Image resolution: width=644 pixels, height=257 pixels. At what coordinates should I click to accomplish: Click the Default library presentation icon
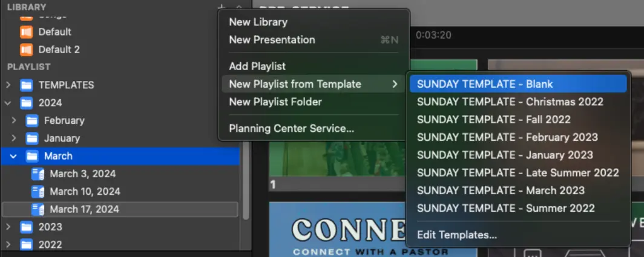pyautogui.click(x=26, y=31)
